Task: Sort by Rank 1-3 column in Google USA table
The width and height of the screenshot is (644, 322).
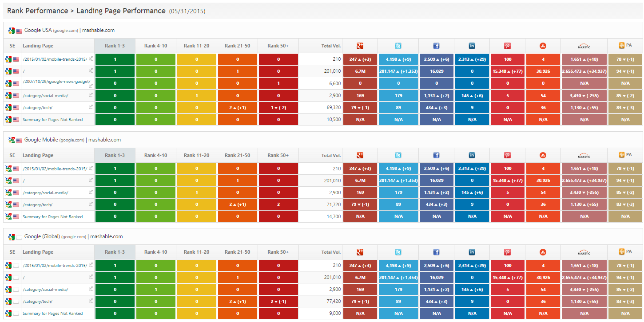Action: point(115,46)
